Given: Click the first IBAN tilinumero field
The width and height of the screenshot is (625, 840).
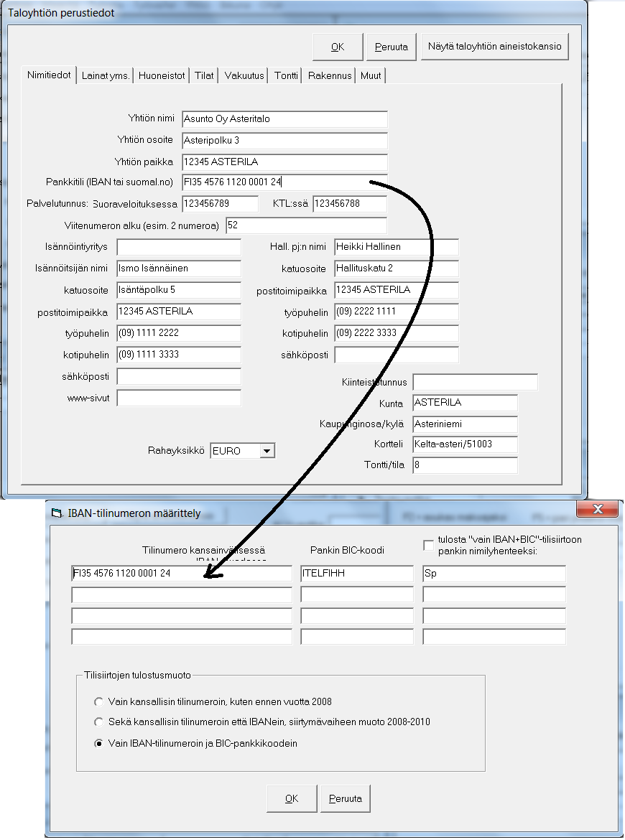Looking at the screenshot, I should (182, 573).
